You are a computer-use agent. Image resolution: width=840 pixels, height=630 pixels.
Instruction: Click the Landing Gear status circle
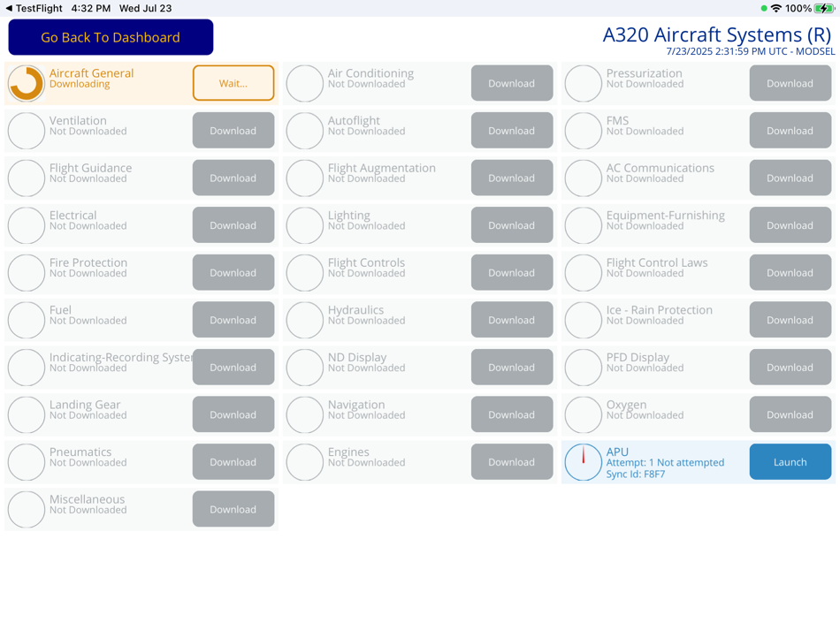[x=27, y=414]
